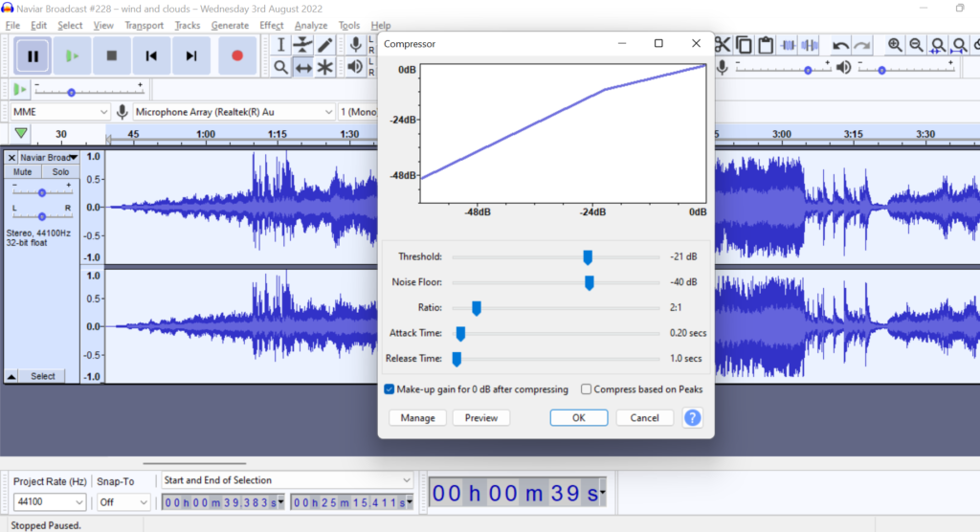The width and height of the screenshot is (980, 532).
Task: Click the Compressor help question mark icon
Action: coord(692,418)
